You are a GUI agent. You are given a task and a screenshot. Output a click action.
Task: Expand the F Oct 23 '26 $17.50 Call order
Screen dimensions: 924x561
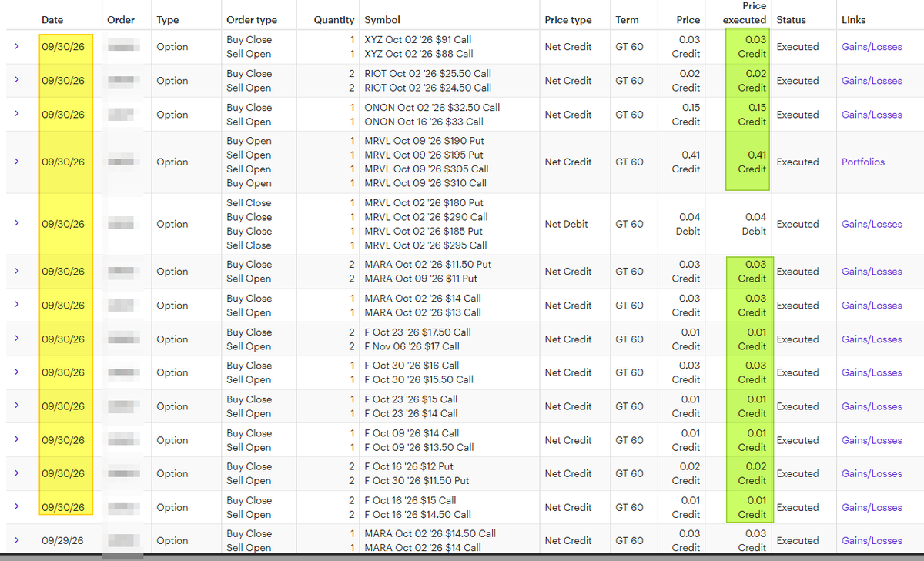[x=16, y=339]
